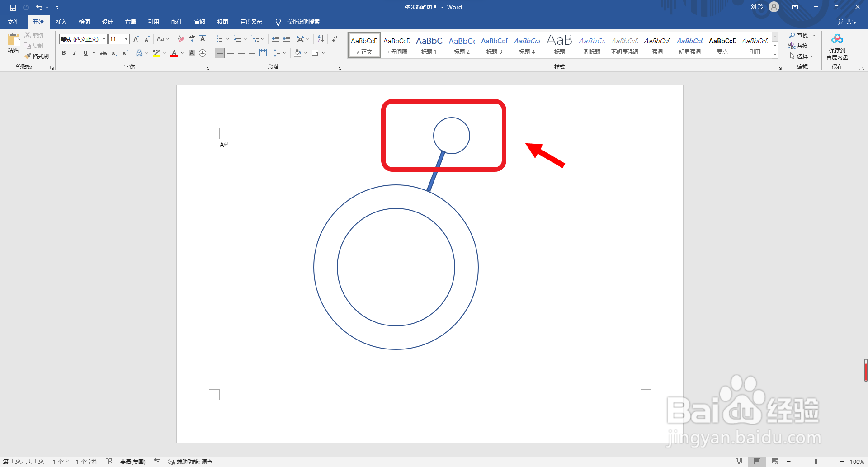The width and height of the screenshot is (868, 467).
Task: Open the font size dropdown
Action: [x=126, y=39]
